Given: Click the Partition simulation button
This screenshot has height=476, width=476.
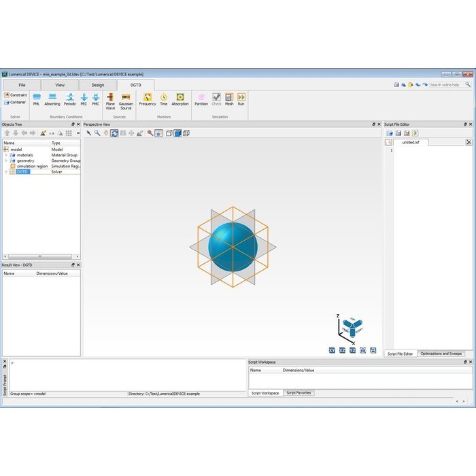Looking at the screenshot, I should 201,99.
